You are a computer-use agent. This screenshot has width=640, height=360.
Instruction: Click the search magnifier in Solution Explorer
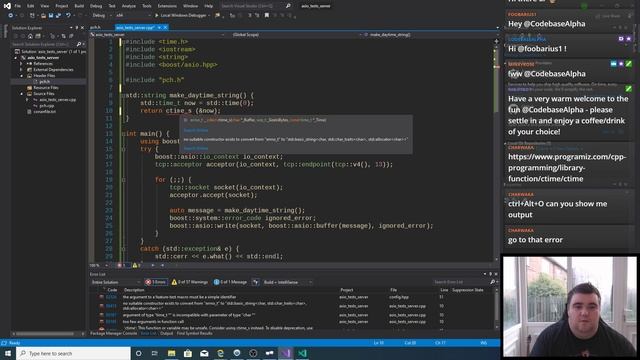(x=79, y=44)
